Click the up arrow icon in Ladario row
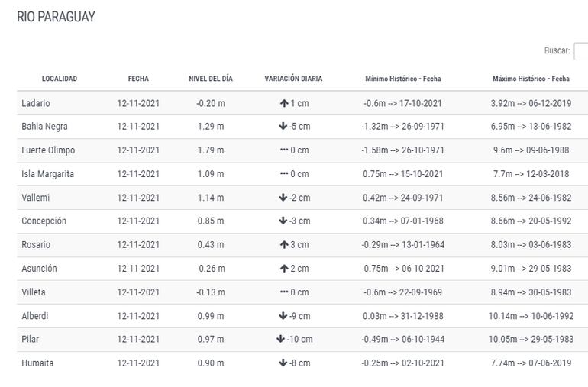The height and width of the screenshot is (387, 588). click(x=283, y=103)
